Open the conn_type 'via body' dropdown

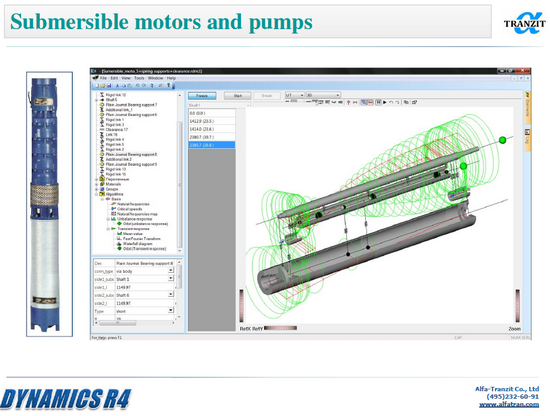click(170, 270)
